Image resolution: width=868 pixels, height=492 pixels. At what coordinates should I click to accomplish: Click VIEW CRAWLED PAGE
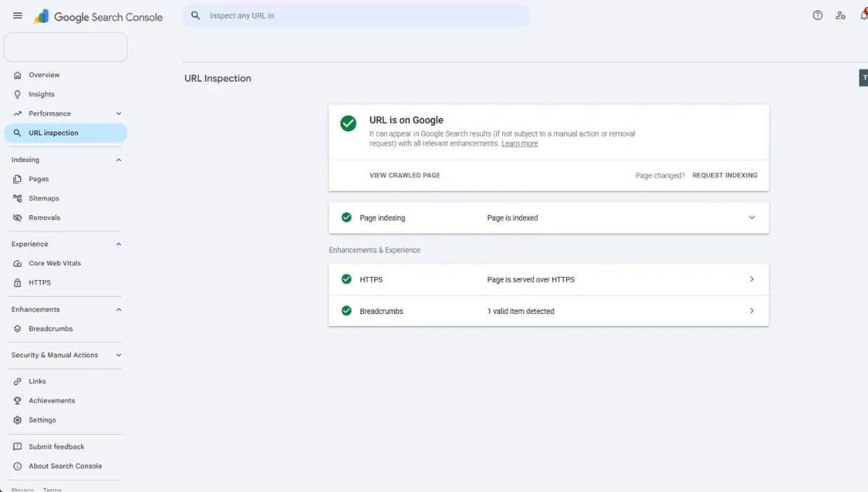(x=404, y=175)
